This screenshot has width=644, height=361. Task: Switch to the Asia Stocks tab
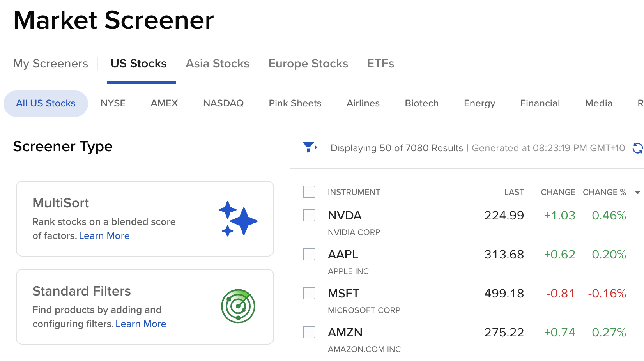(218, 64)
